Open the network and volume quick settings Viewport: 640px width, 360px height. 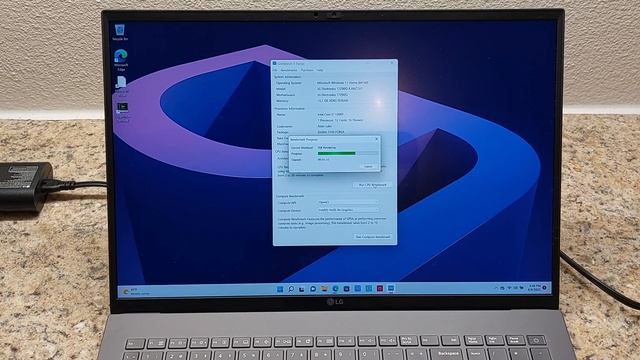point(515,288)
